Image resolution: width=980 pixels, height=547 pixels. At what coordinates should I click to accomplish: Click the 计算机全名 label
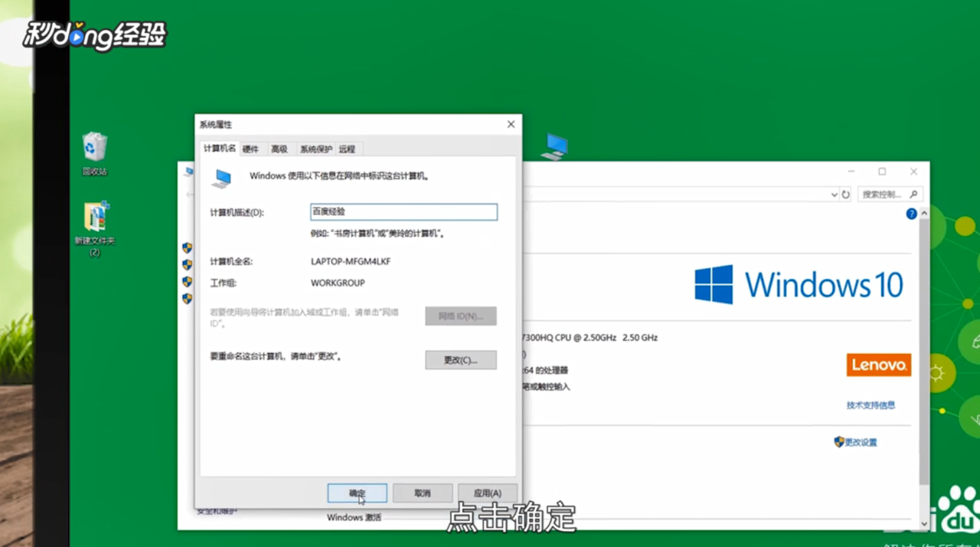click(x=231, y=261)
